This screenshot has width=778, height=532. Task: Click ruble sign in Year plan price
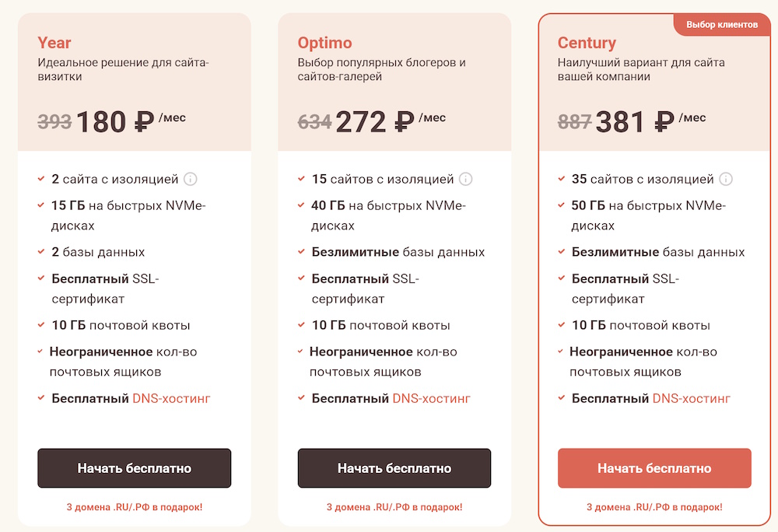click(144, 122)
